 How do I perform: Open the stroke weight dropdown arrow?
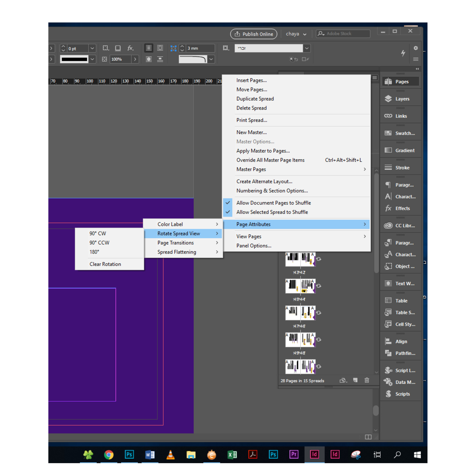tap(92, 48)
